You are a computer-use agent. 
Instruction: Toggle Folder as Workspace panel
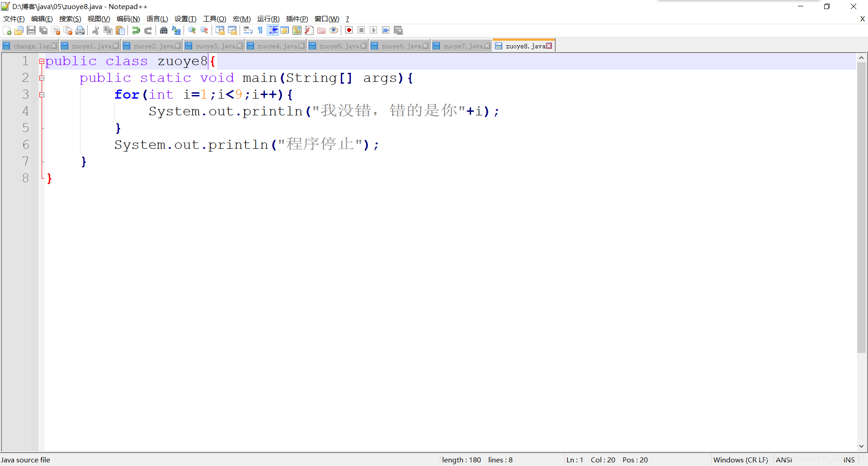point(321,30)
